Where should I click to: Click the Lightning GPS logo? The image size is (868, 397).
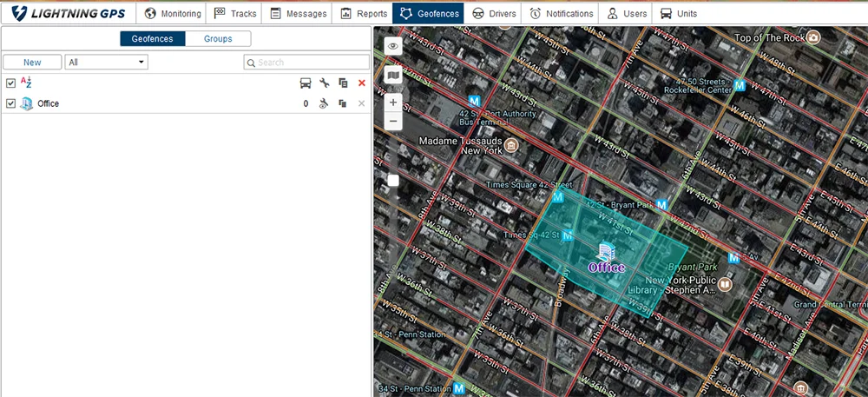68,13
